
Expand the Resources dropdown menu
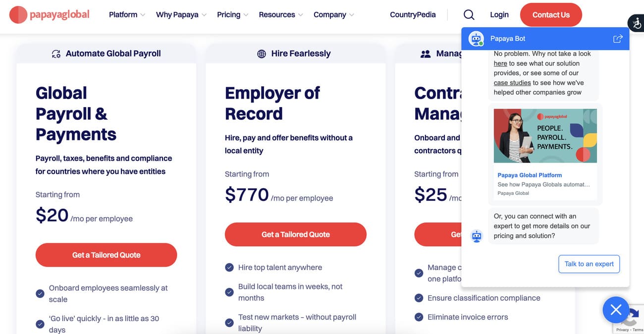click(280, 15)
